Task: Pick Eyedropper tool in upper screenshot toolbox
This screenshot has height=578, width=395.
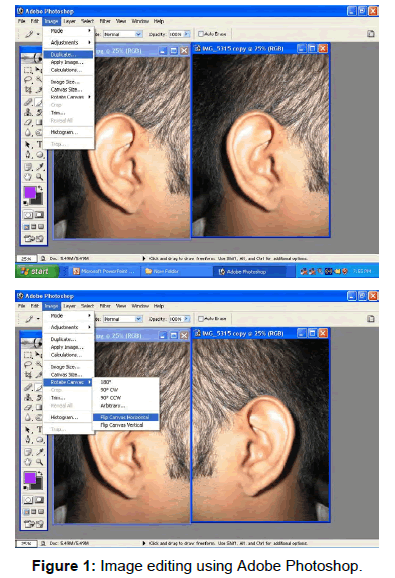Action: (39, 167)
